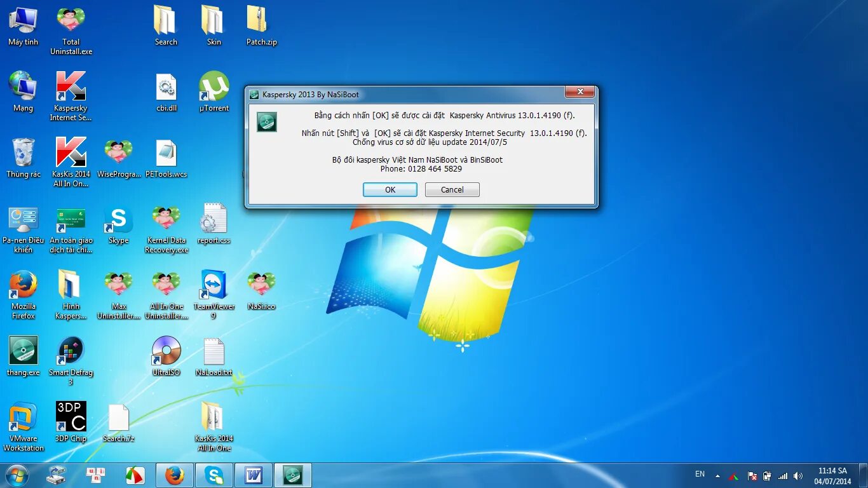This screenshot has width=868, height=488.
Task: Select the Total Uninstall.exe desktop icon
Action: click(71, 31)
